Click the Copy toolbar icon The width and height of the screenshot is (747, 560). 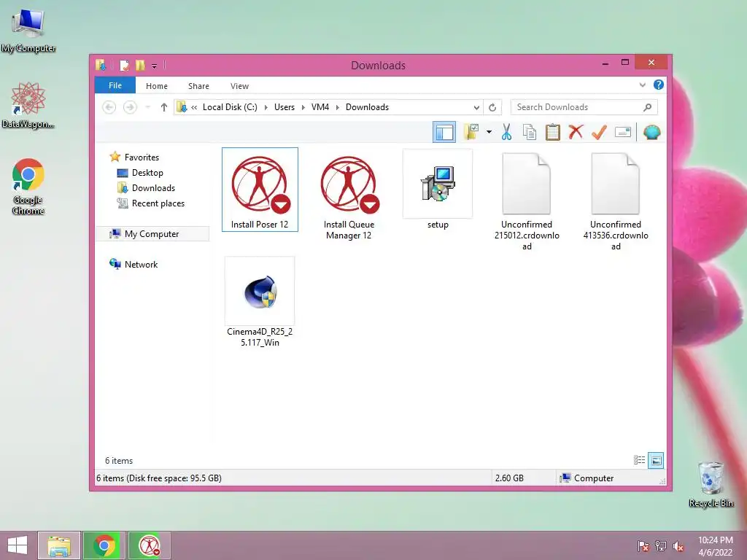[530, 132]
